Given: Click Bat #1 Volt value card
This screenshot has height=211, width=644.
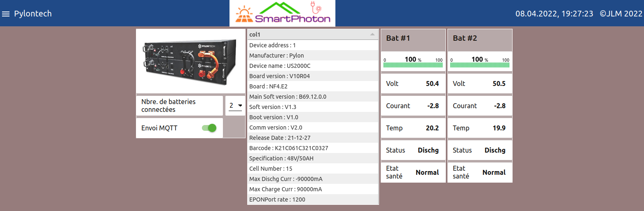Looking at the screenshot, I should (x=413, y=83).
